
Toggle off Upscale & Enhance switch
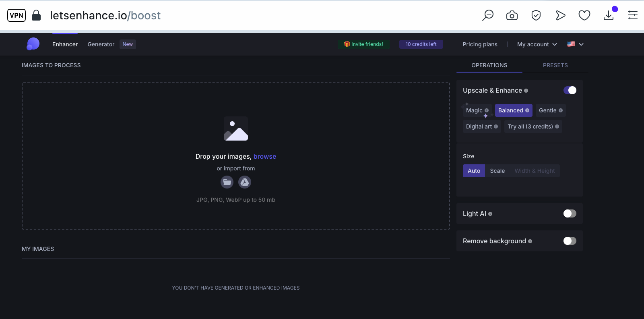(x=570, y=90)
